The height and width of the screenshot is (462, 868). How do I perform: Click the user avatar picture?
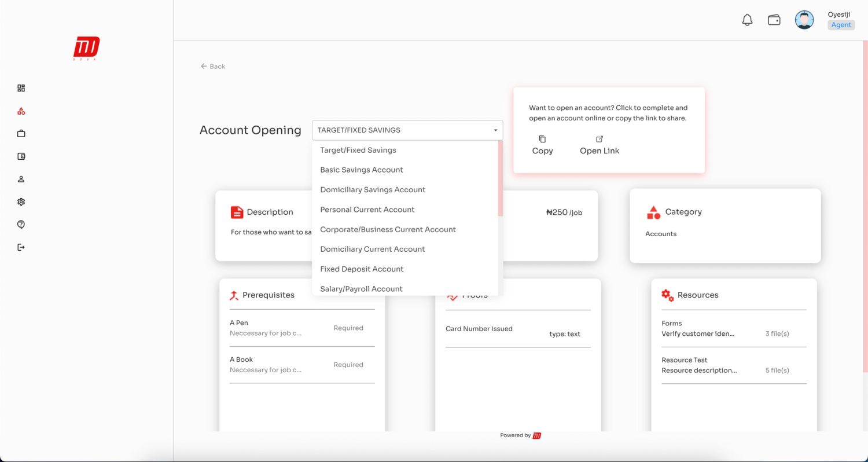pyautogui.click(x=804, y=20)
